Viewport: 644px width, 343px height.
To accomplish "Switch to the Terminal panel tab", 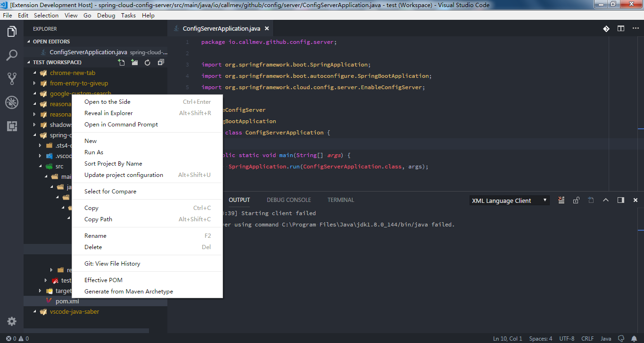I will pos(341,200).
